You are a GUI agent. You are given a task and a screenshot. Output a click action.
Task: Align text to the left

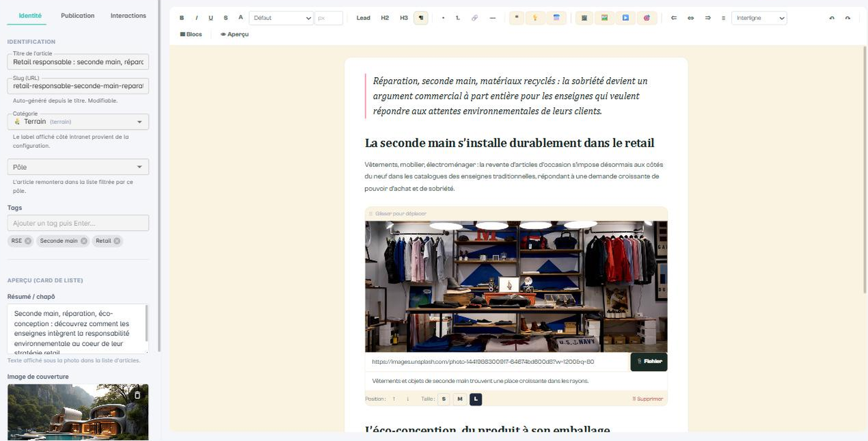[x=674, y=18]
